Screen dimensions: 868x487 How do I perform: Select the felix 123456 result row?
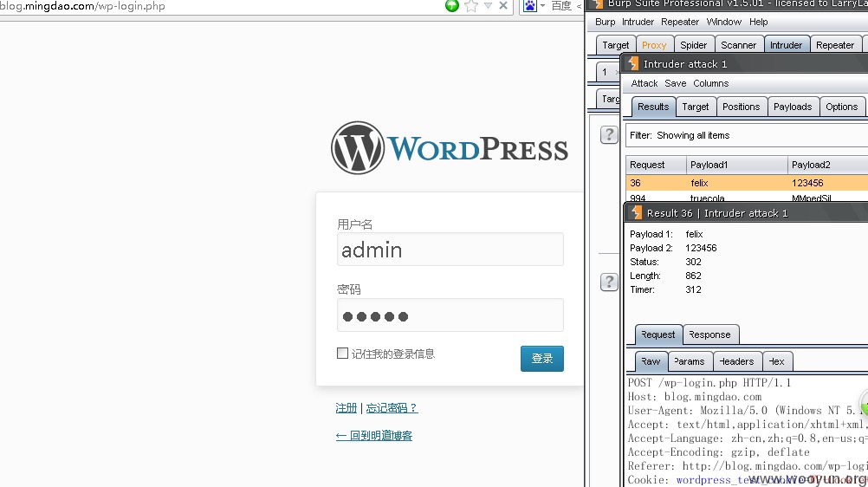tap(747, 183)
